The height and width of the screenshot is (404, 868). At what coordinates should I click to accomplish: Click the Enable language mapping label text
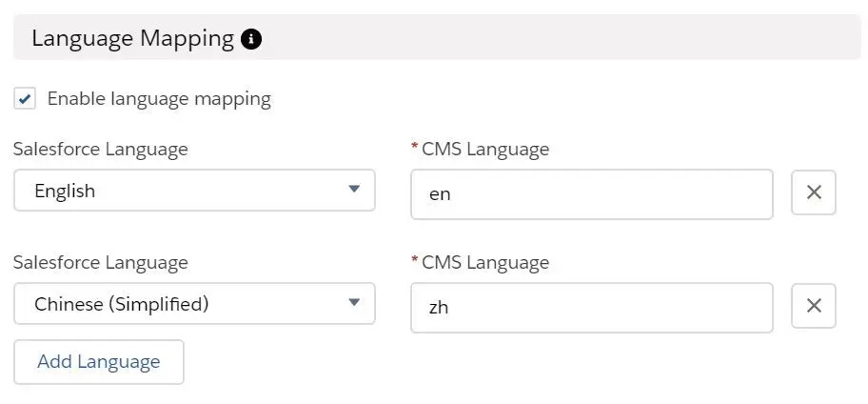[159, 99]
